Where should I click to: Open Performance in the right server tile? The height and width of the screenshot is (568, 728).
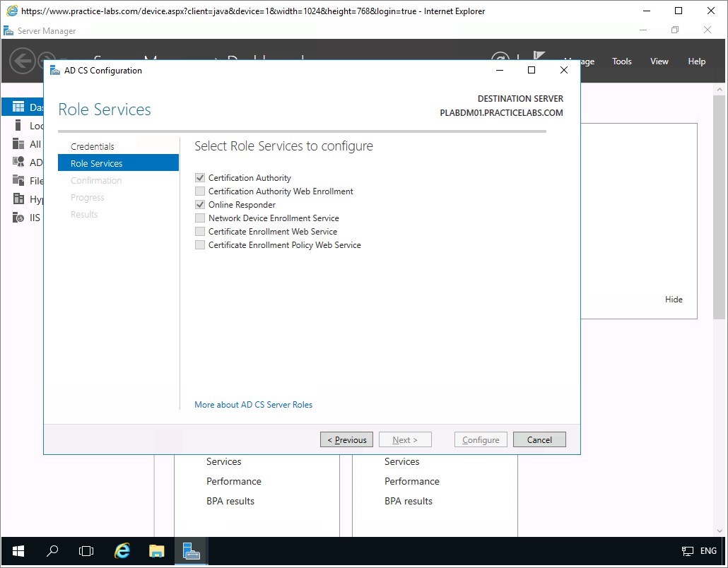click(x=412, y=481)
